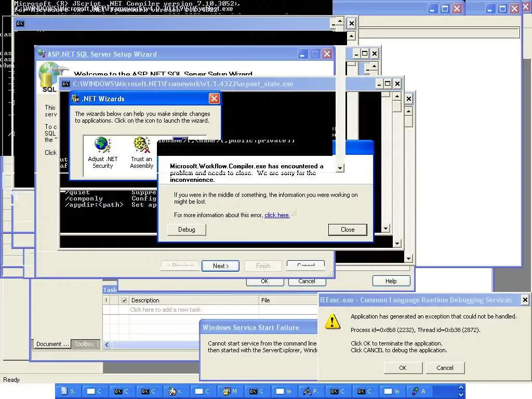Open the taskbar item labeled P.
Viewport: 532px width, 399px height.
point(312,391)
